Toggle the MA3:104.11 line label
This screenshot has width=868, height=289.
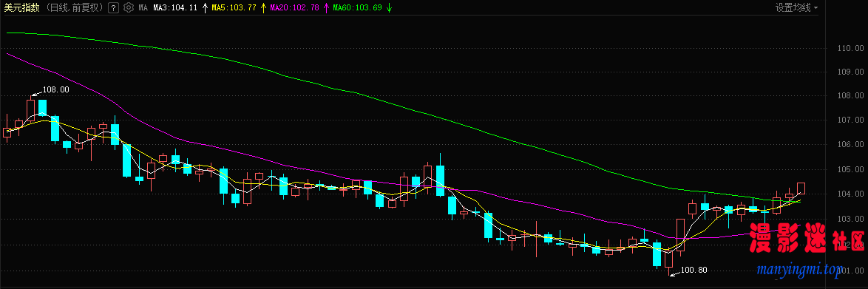coord(175,7)
